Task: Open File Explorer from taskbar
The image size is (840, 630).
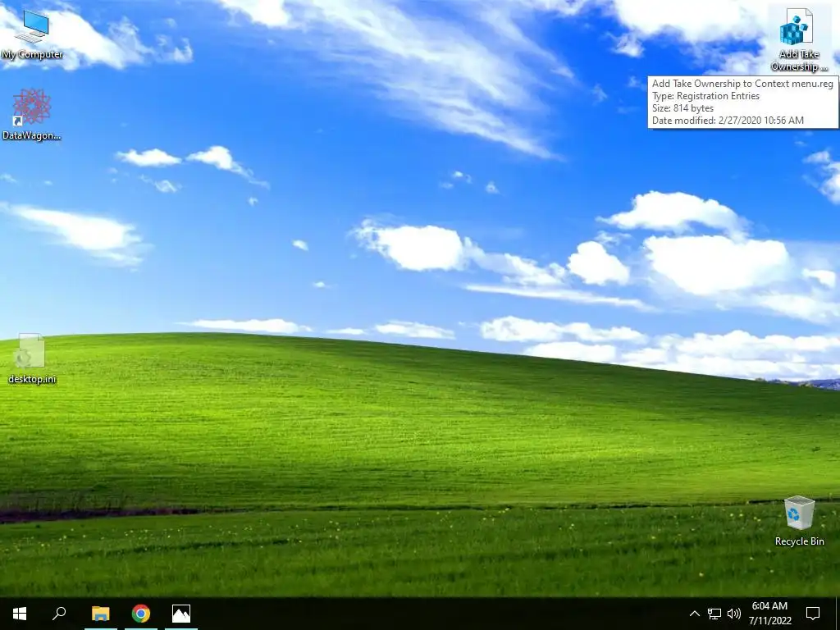Action: pyautogui.click(x=101, y=614)
